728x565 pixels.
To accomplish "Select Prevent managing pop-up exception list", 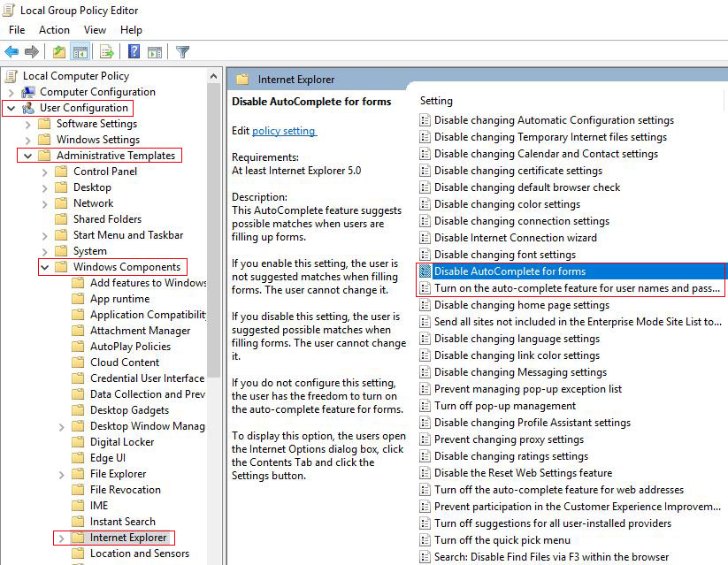I will click(528, 388).
